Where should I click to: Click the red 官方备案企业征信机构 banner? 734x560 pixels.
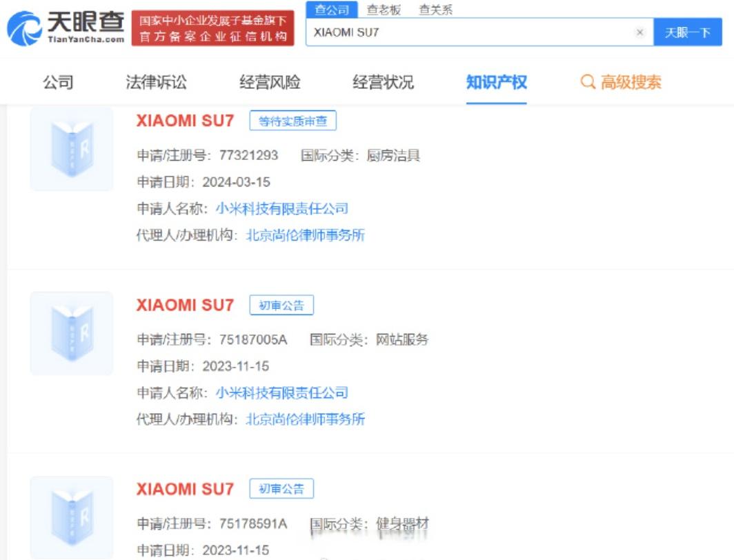(x=213, y=28)
